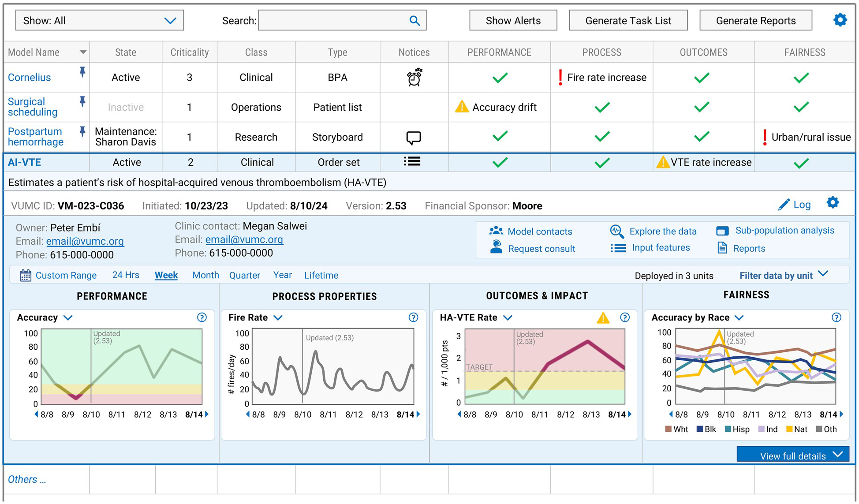Open Reports document link

741,248
